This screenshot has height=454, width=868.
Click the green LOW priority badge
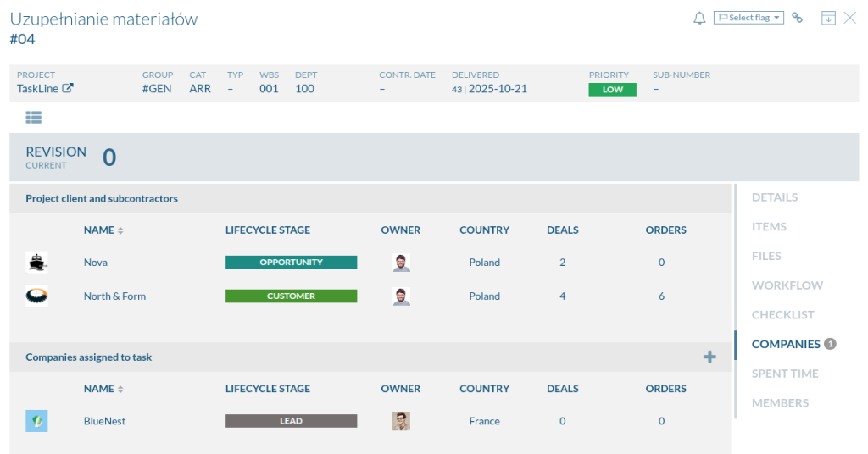click(612, 89)
